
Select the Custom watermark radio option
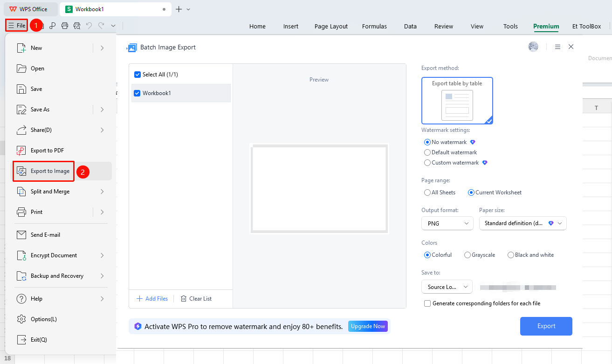[427, 163]
